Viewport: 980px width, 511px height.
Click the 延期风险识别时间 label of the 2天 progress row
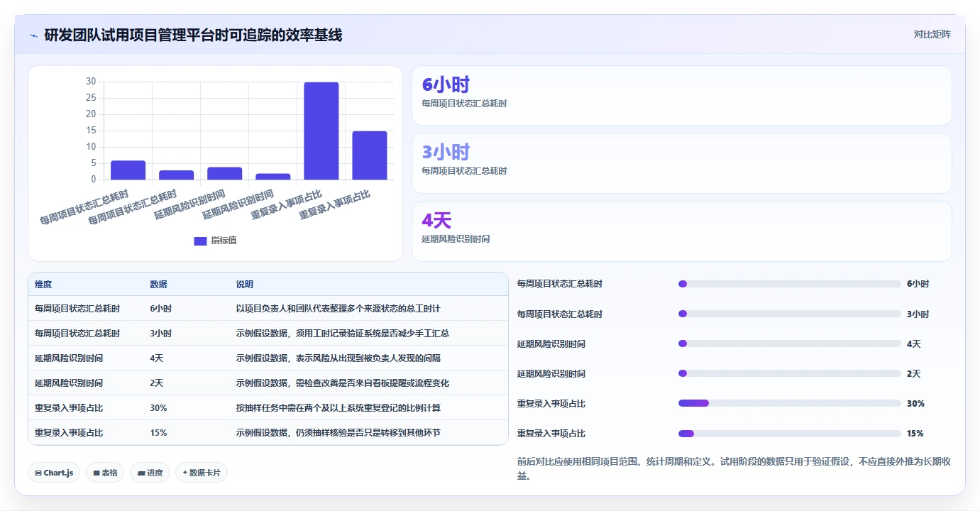coord(551,374)
